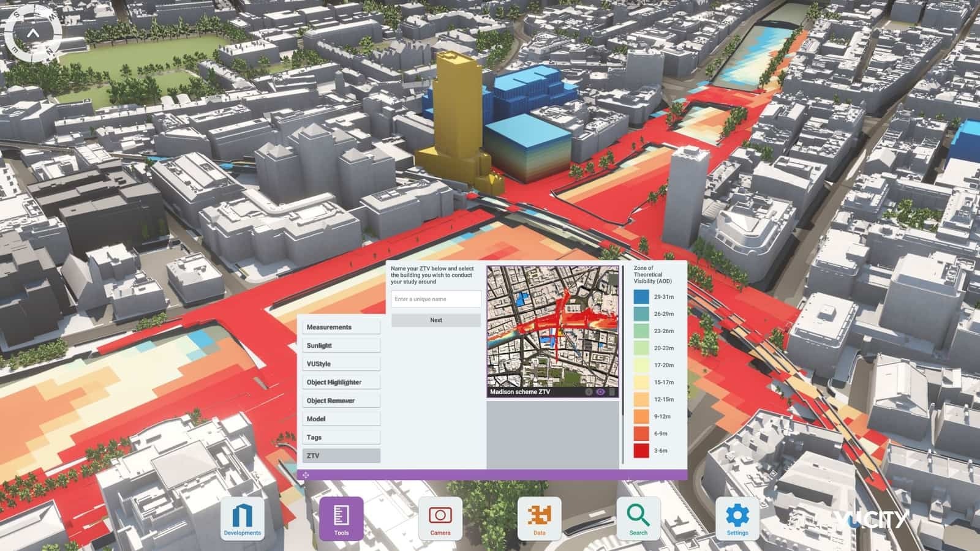Viewport: 980px width, 551px height.
Task: Click the Next button
Action: [x=435, y=320]
